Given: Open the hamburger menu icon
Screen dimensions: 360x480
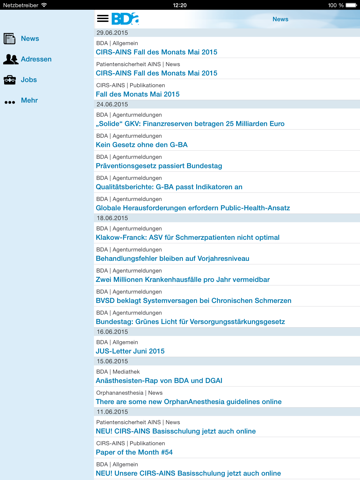Looking at the screenshot, I should (103, 19).
